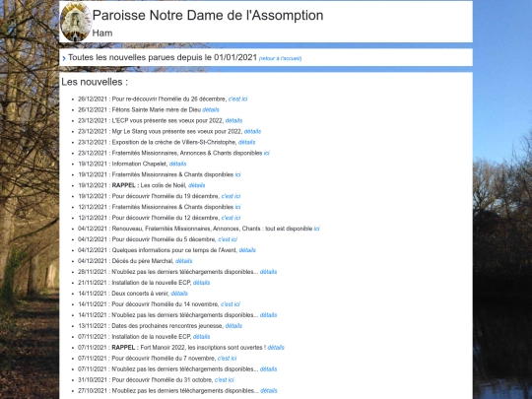Open détails for crèche de Villers-St-Christophe
This screenshot has width=532, height=399.
point(246,143)
